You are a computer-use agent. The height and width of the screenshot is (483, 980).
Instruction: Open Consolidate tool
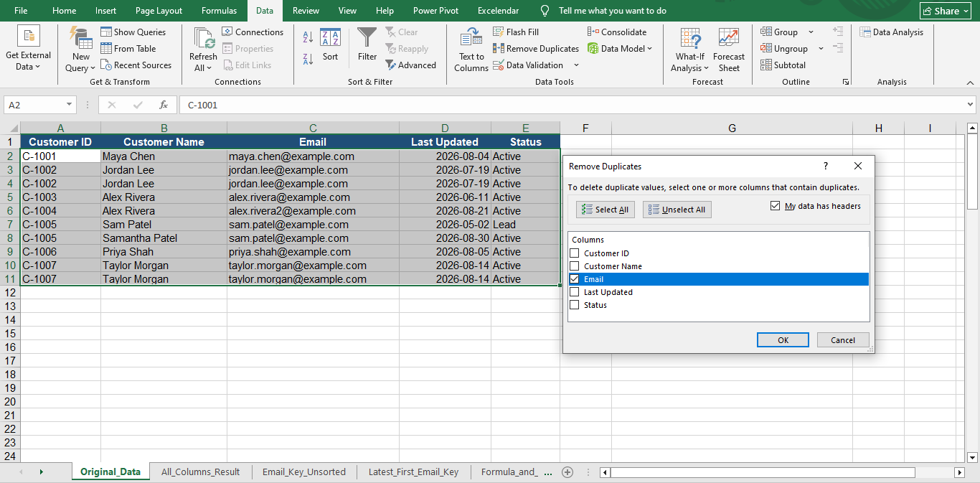[x=617, y=32]
